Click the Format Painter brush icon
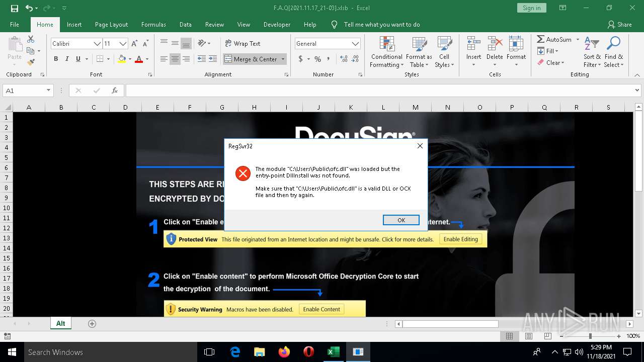Viewport: 644px width, 362px height. (31, 62)
